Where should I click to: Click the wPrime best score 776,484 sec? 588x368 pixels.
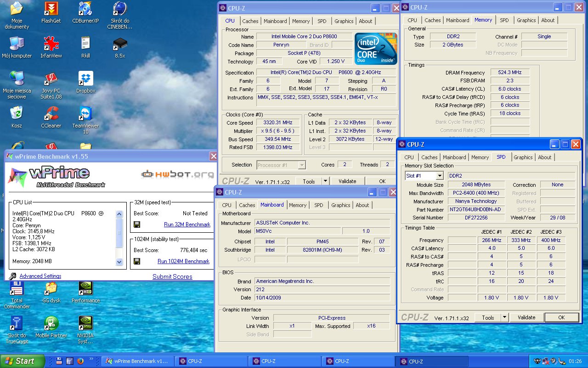193,250
